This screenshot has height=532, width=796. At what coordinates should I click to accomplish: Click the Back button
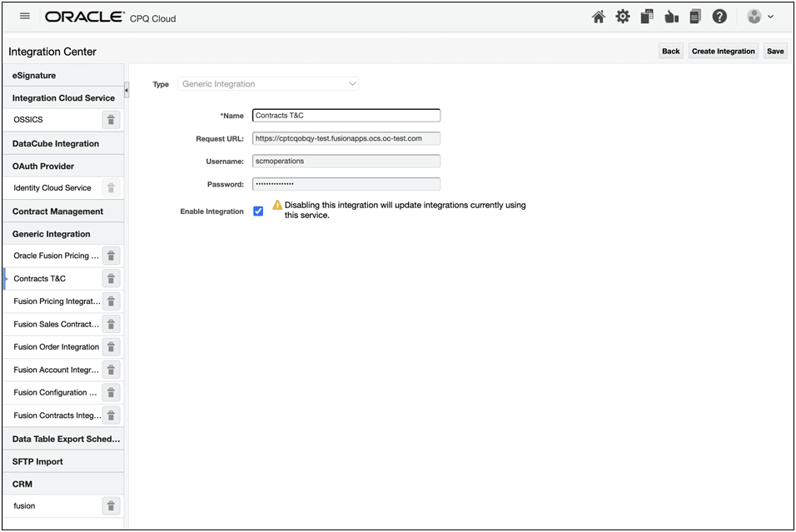pyautogui.click(x=670, y=52)
